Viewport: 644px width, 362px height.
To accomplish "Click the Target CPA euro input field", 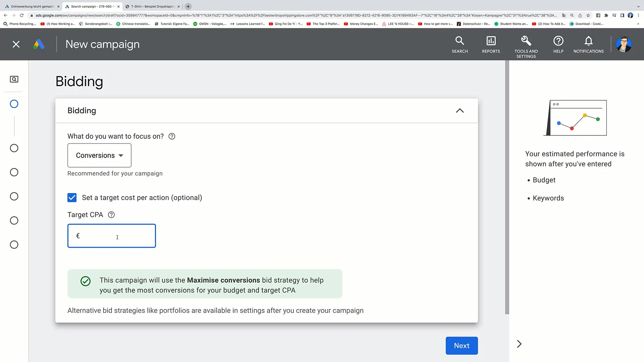I will click(x=112, y=236).
